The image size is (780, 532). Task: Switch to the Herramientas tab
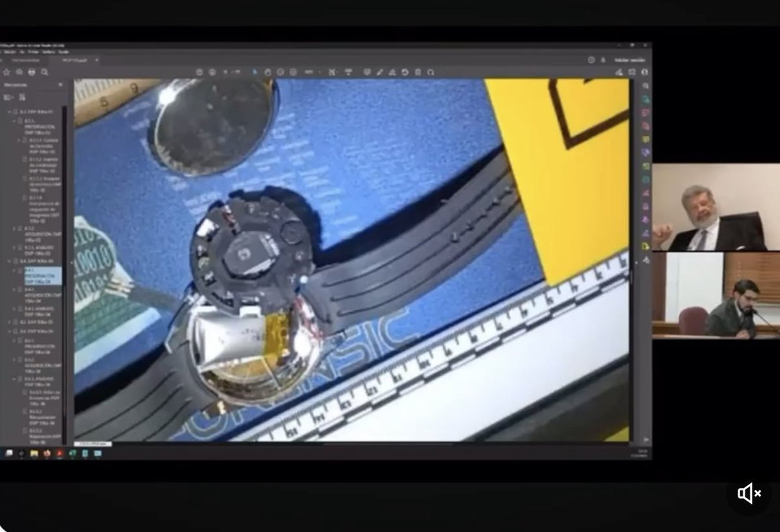coord(25,60)
